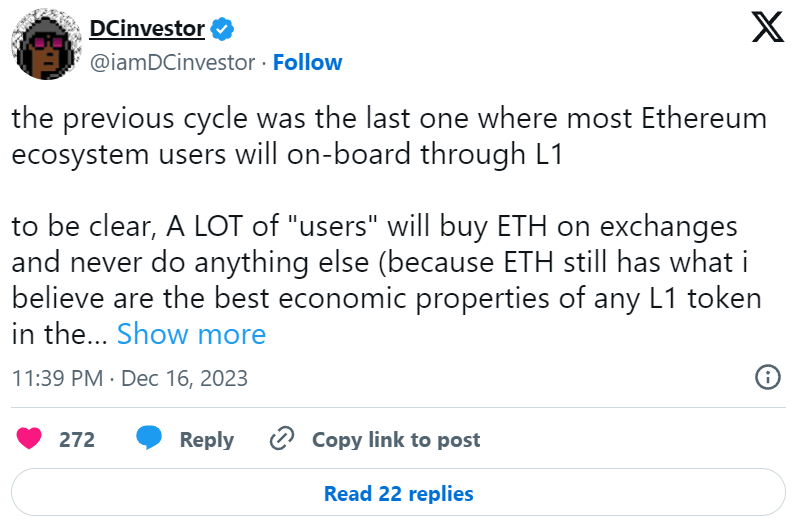This screenshot has height=526, width=799.
Task: Click the reply speech bubble icon
Action: [x=150, y=439]
